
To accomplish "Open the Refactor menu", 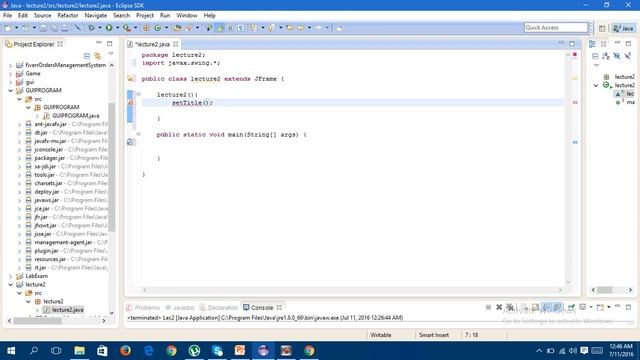I will pos(68,16).
